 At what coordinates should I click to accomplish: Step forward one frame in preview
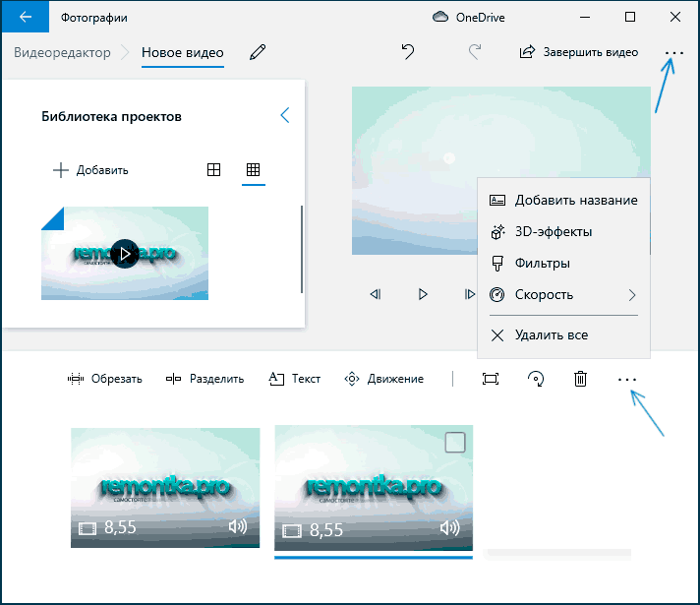coord(469,294)
